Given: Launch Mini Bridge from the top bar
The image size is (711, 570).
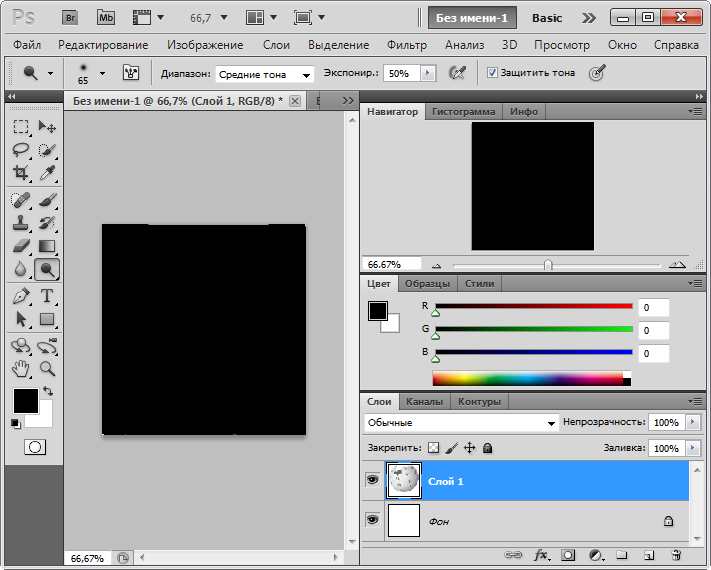Looking at the screenshot, I should (106, 18).
